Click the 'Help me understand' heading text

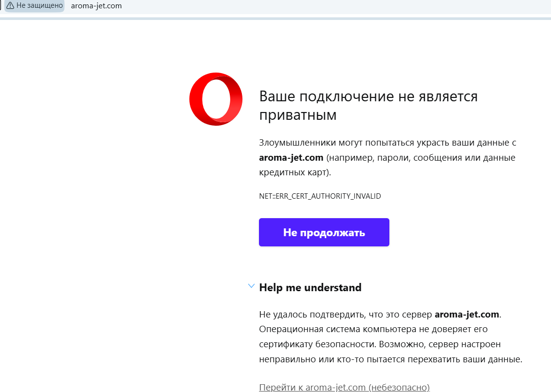[310, 288]
